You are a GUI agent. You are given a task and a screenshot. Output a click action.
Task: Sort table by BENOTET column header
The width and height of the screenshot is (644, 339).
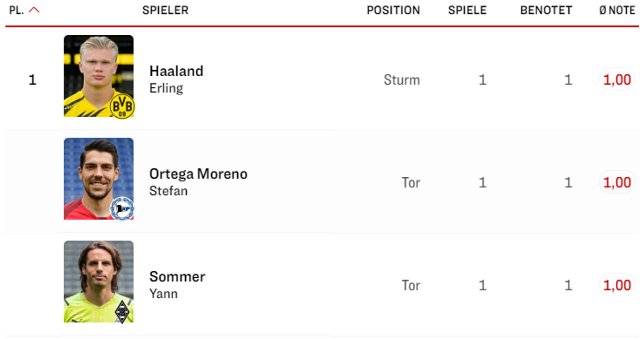click(x=546, y=10)
